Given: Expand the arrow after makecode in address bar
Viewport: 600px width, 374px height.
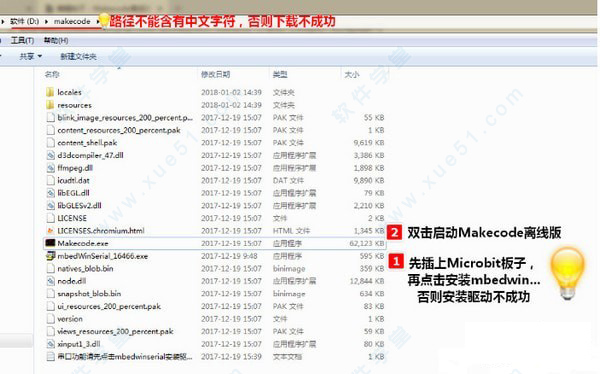Looking at the screenshot, I should point(97,21).
